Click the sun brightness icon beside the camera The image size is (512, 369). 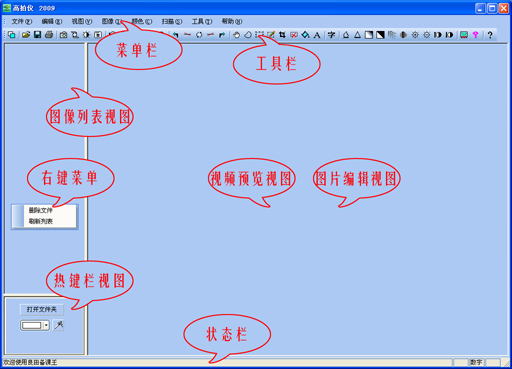tap(86, 35)
